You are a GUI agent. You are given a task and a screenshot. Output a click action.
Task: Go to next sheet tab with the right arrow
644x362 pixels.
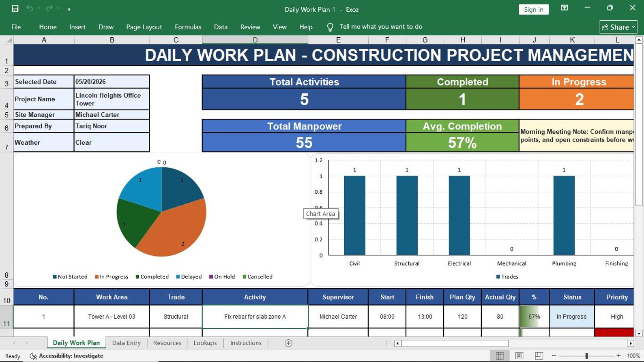click(x=27, y=343)
